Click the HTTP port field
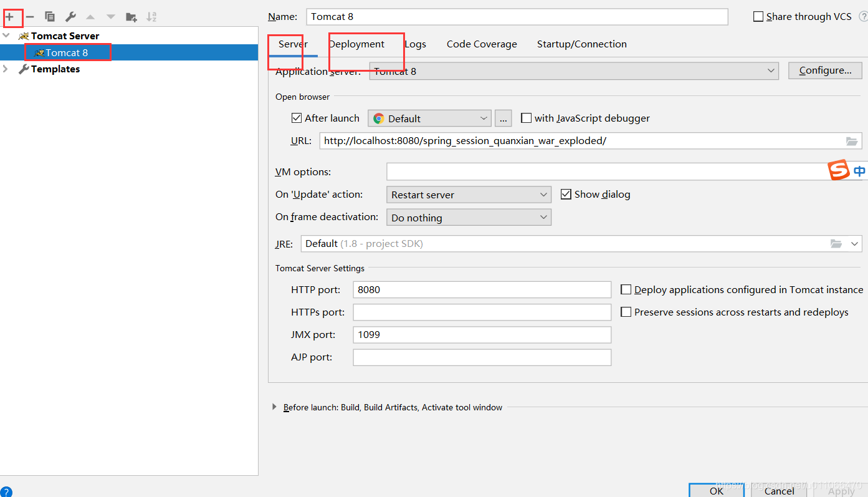Screen dimensions: 868x497 click(482, 289)
